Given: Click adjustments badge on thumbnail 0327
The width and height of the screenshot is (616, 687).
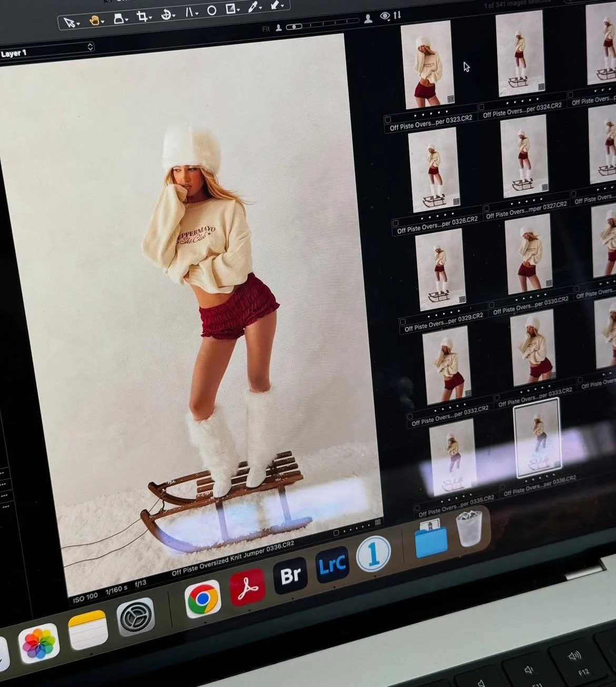Looking at the screenshot, I should [544, 188].
